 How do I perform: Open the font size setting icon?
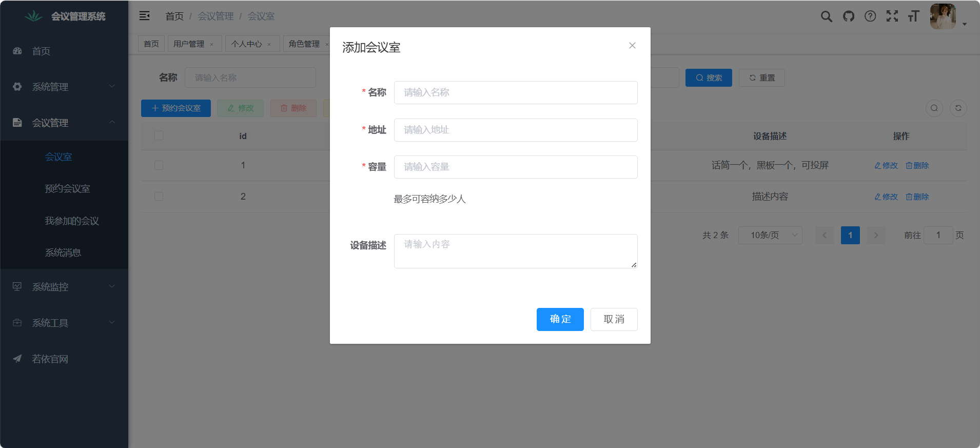[x=913, y=16]
